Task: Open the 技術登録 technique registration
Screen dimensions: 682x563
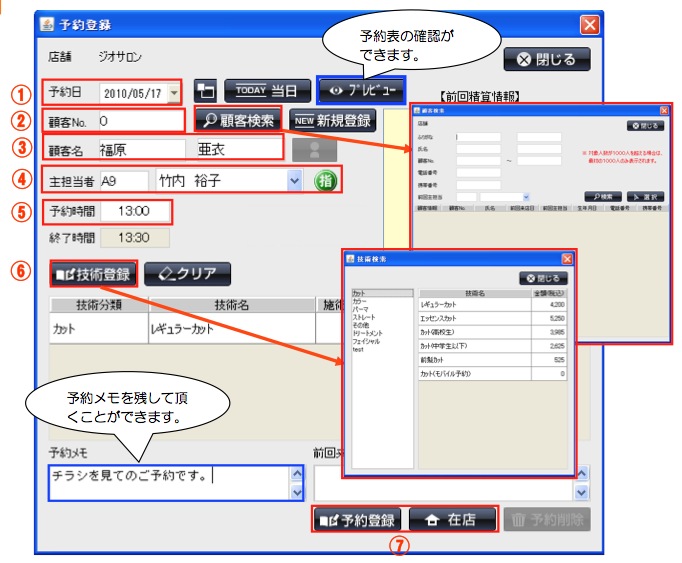Action: coord(91,272)
